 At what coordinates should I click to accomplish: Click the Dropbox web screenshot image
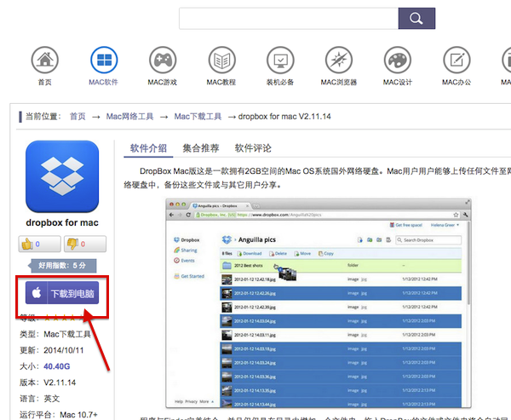[319, 303]
